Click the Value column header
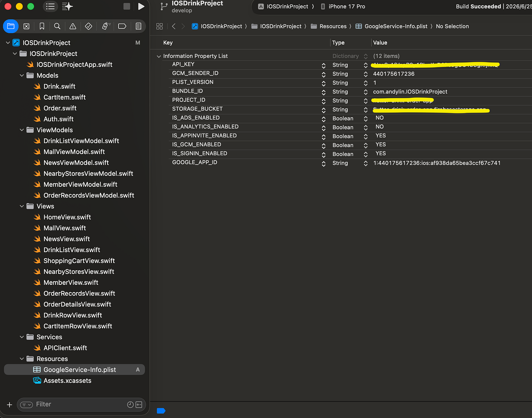The height and width of the screenshot is (418, 532). [380, 43]
